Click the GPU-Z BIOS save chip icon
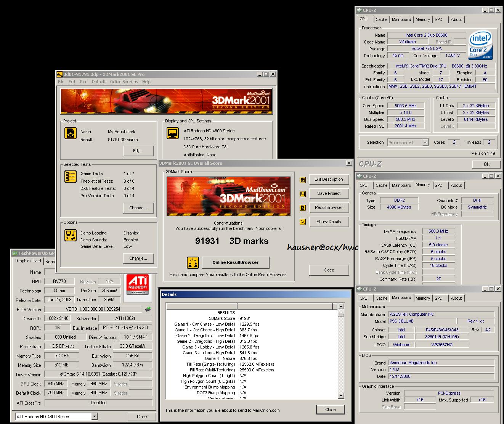The width and height of the screenshot is (504, 424). [148, 309]
